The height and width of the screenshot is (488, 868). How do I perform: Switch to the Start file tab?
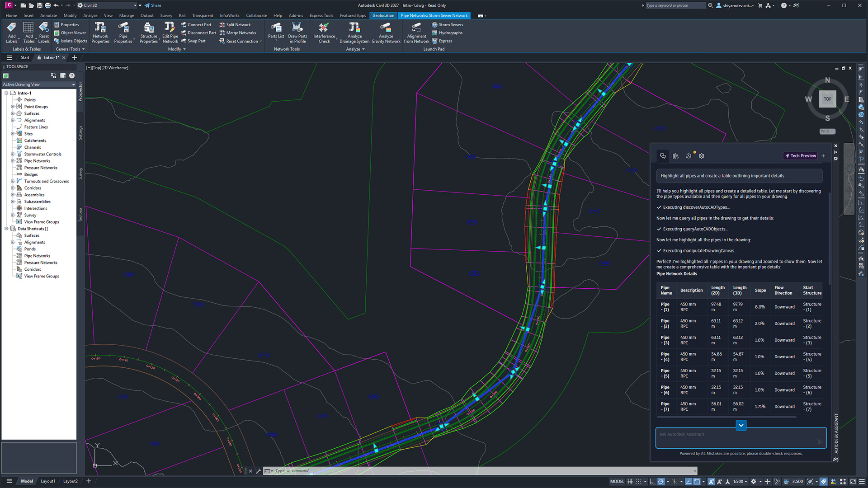[x=25, y=57]
